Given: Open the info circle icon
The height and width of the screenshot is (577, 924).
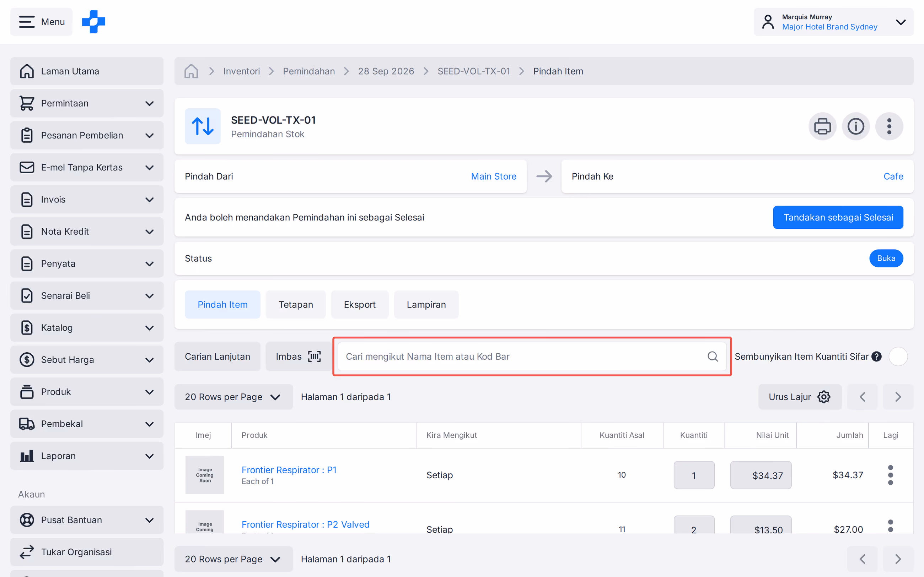Looking at the screenshot, I should tap(856, 126).
